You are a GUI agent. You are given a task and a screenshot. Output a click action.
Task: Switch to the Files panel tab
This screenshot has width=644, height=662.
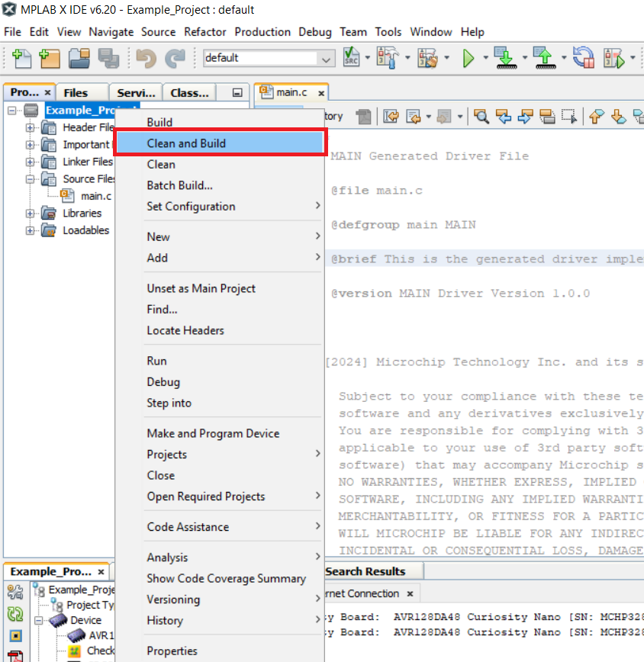82,92
